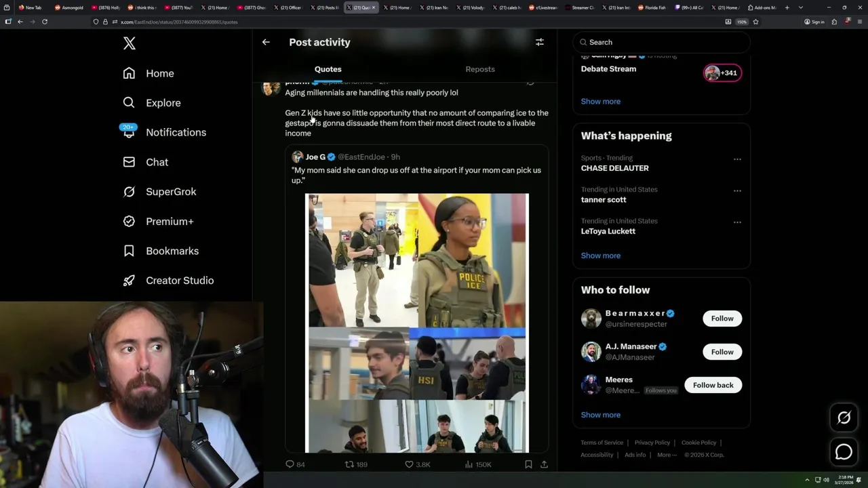Screen dimensions: 868x488
Task: Open more options for CHASE DELAUTER trend
Action: [x=737, y=159]
